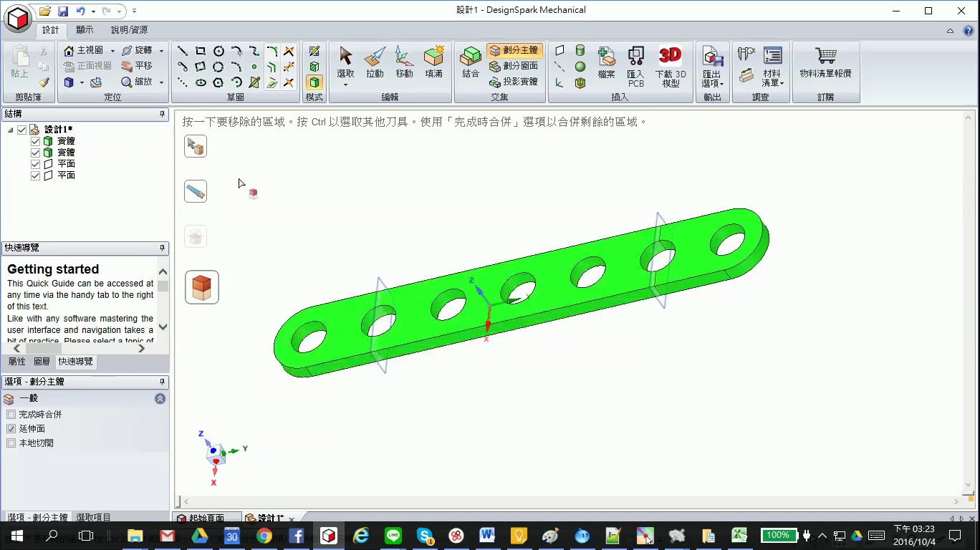Select the sketch Circle tool
980x550 pixels.
pos(218,51)
